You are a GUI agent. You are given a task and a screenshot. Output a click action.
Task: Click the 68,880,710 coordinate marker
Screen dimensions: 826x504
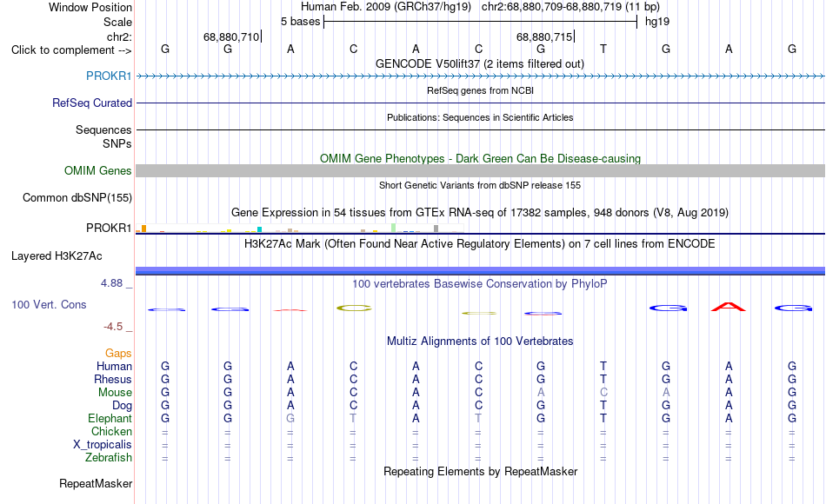coord(231,36)
